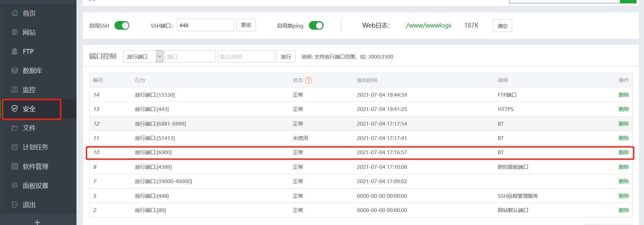The height and width of the screenshot is (225, 644).
Task: Delete the 39000-40000 port rule
Action: [624, 181]
